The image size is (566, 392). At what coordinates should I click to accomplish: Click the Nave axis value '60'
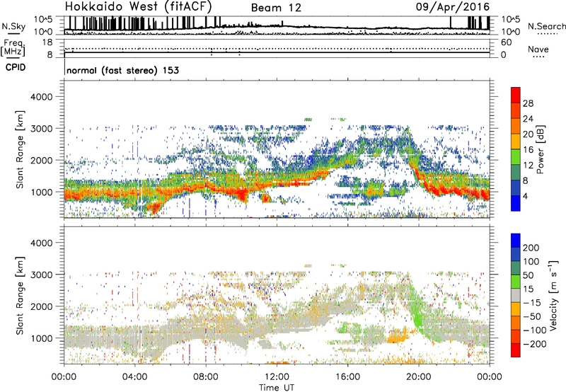click(x=506, y=42)
